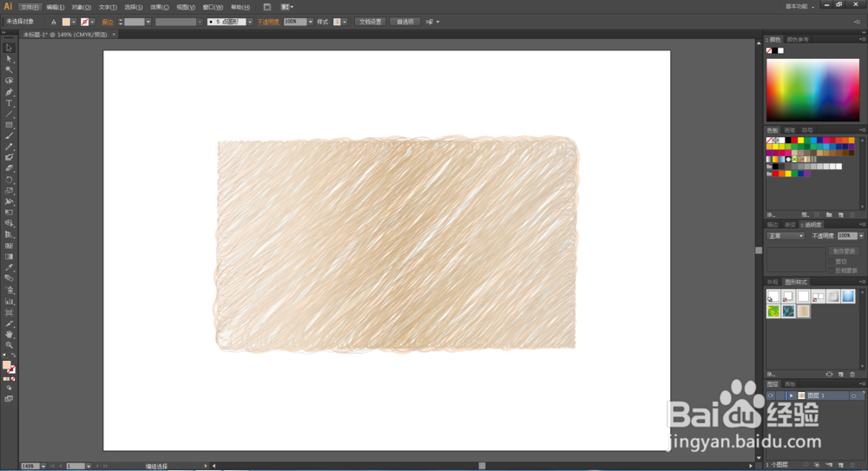Screen dimensions: 868x471
Task: Toggle visibility eye of 图层 1
Action: (770, 396)
